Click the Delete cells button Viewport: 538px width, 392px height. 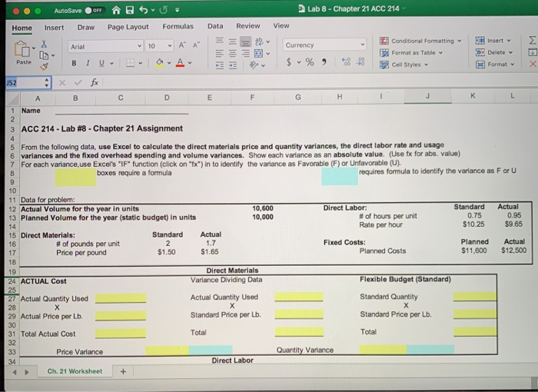click(493, 52)
